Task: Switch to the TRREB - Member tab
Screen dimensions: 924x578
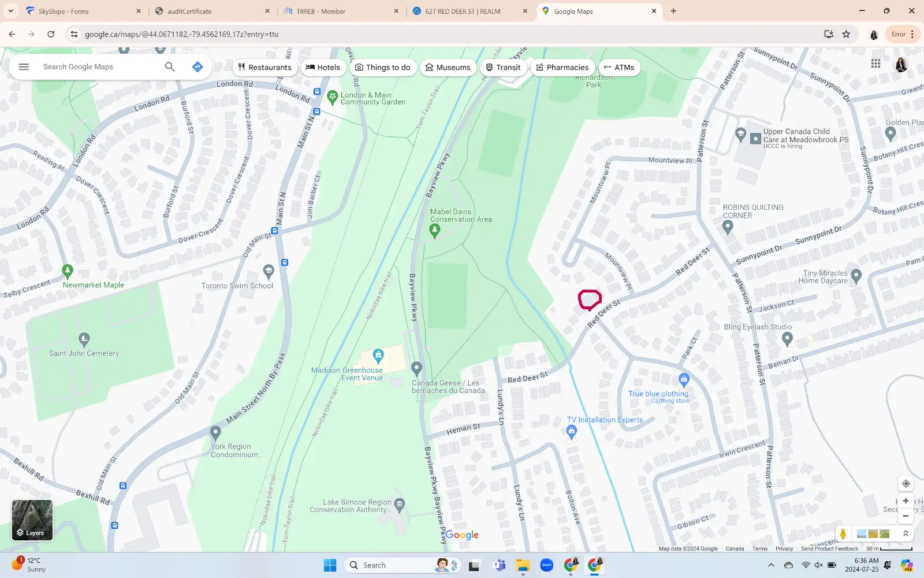Action: click(341, 11)
